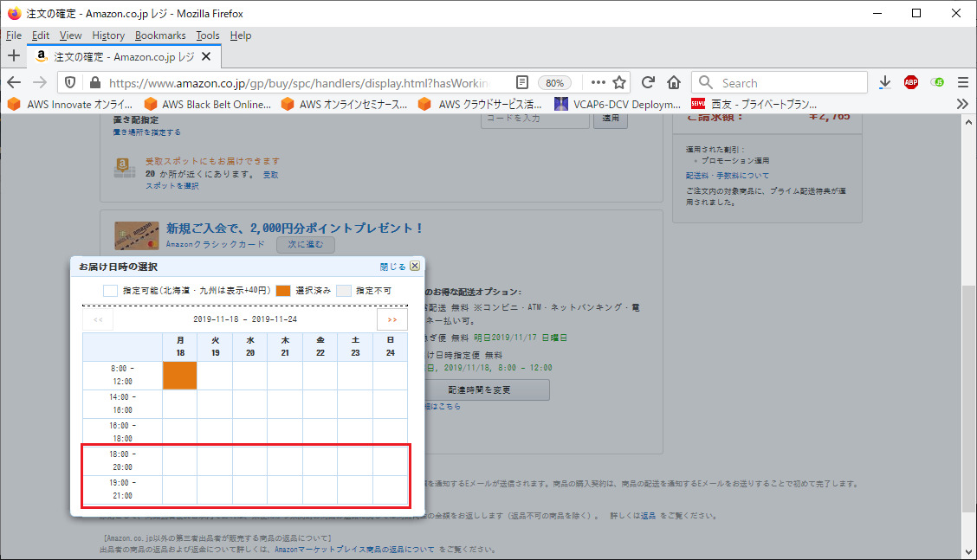This screenshot has height=560, width=977.
Task: Click the downloads arrow icon
Action: pos(884,83)
